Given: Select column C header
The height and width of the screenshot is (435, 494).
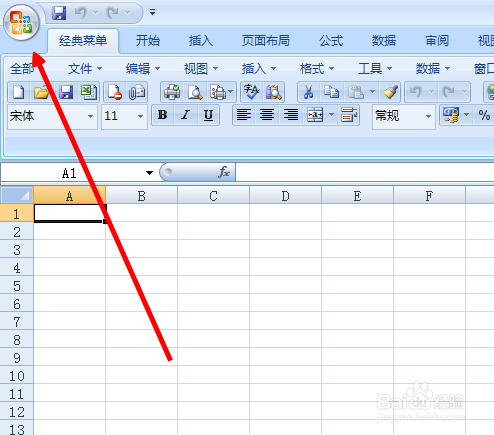Looking at the screenshot, I should [x=213, y=196].
